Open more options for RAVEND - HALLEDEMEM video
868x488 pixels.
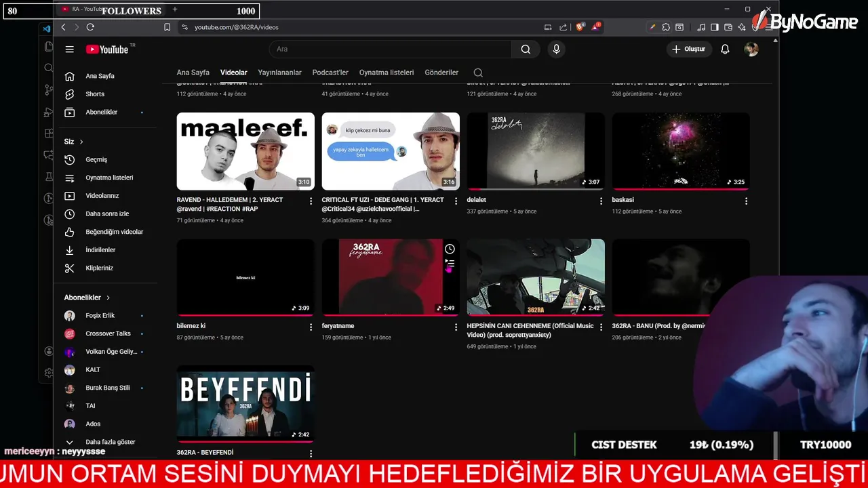click(311, 201)
